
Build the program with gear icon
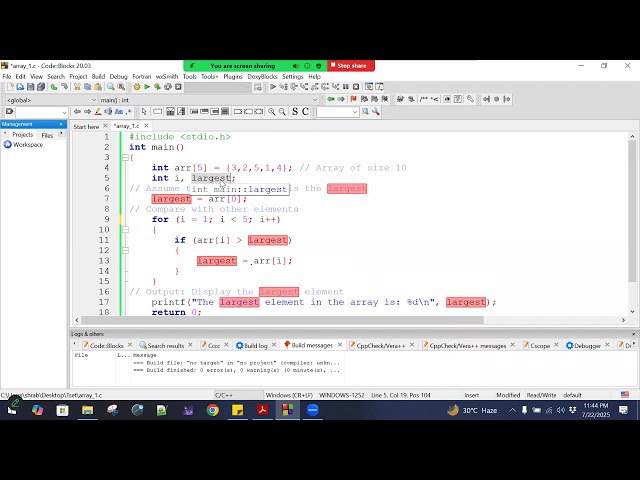[137, 87]
